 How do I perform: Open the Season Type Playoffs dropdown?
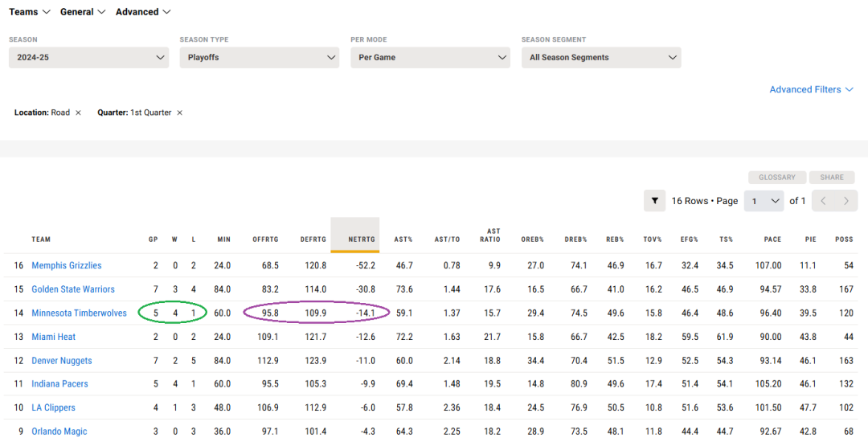click(x=259, y=58)
